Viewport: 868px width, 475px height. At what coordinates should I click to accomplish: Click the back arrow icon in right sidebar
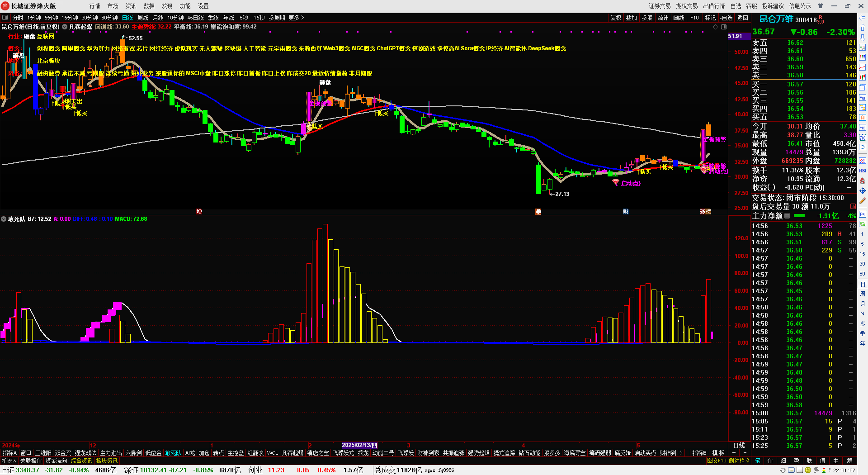point(863,18)
